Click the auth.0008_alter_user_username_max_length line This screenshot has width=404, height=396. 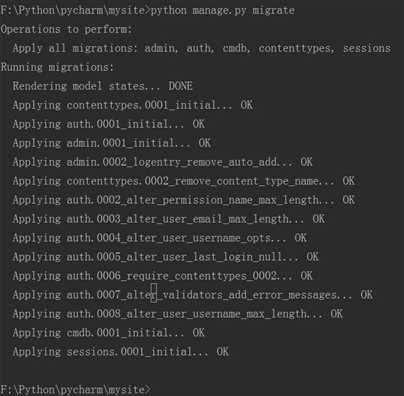(178, 314)
